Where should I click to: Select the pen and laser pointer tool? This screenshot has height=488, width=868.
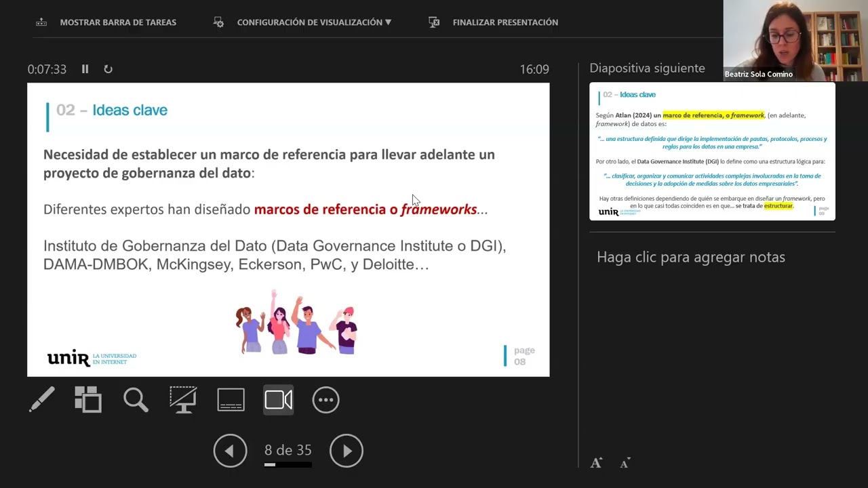pos(41,399)
